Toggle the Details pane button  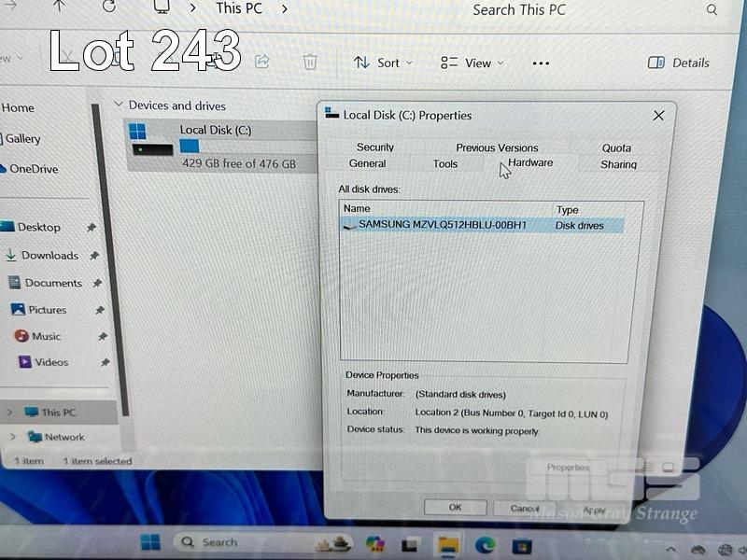click(679, 63)
